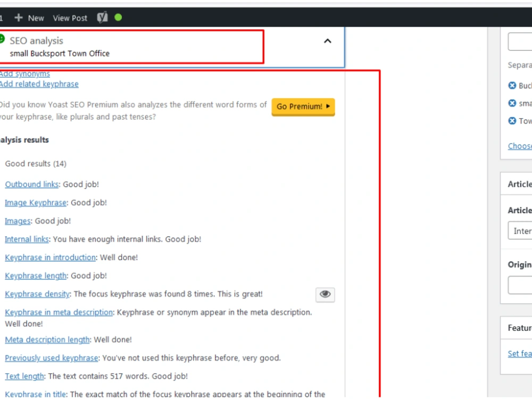Open the Keyphrase length link
The image size is (532, 399).
coord(36,276)
